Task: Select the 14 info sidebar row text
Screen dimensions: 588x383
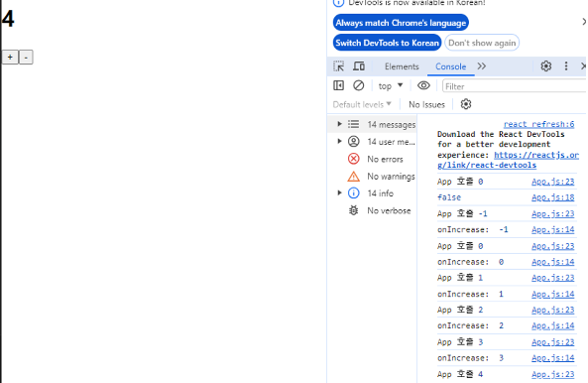Action: click(x=380, y=193)
